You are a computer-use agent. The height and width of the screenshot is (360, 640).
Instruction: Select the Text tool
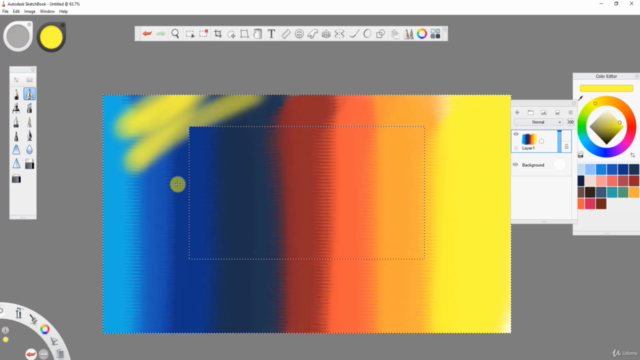click(271, 34)
